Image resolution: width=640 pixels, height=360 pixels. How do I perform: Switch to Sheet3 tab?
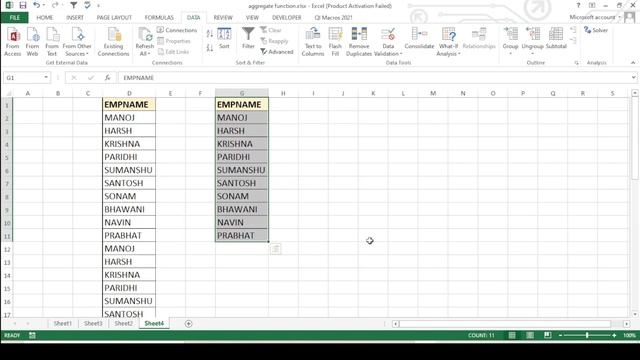click(x=93, y=323)
